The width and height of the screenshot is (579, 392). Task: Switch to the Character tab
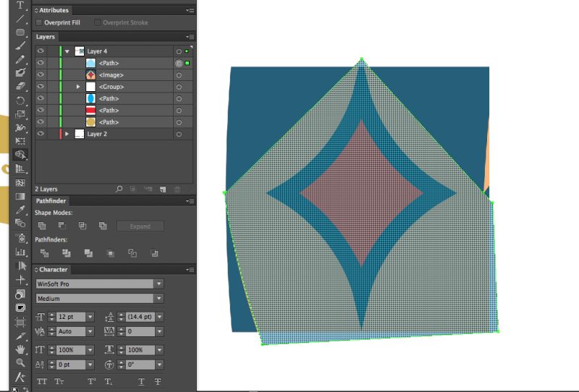click(x=51, y=270)
